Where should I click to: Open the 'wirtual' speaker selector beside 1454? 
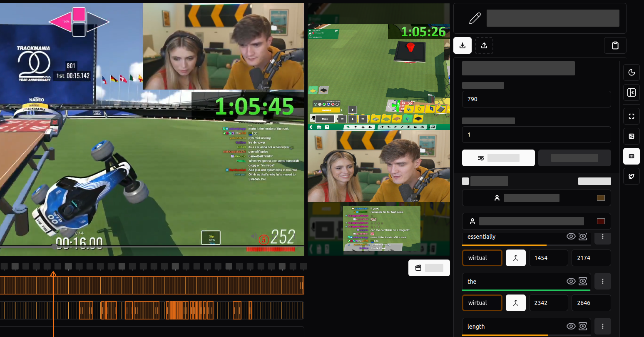point(482,258)
